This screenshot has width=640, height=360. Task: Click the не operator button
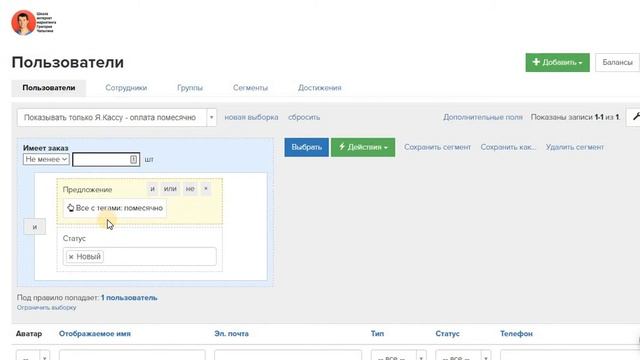pos(190,189)
